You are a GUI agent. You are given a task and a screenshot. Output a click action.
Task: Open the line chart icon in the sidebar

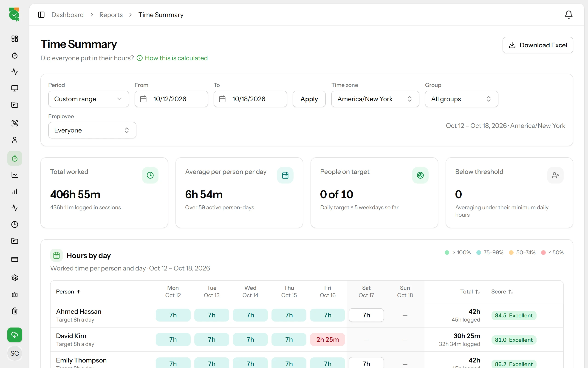pyautogui.click(x=14, y=175)
